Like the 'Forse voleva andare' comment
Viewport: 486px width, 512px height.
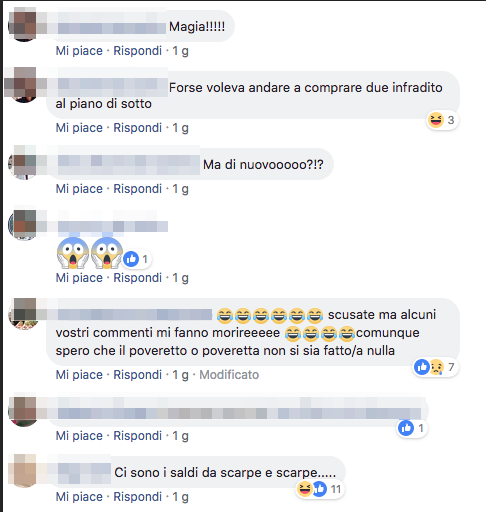pyautogui.click(x=79, y=128)
